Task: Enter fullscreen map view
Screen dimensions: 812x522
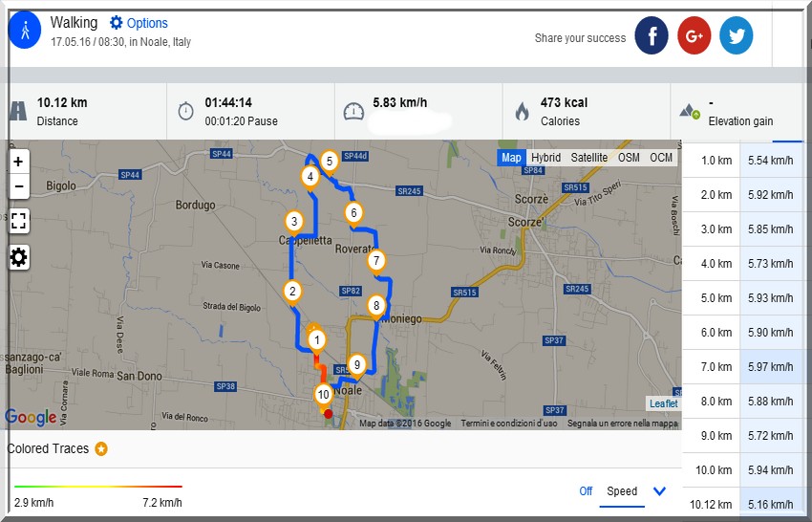Action: tap(18, 221)
